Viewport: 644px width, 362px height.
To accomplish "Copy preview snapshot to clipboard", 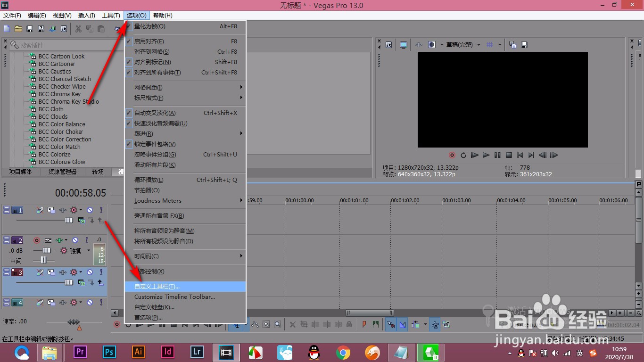I will click(x=513, y=45).
